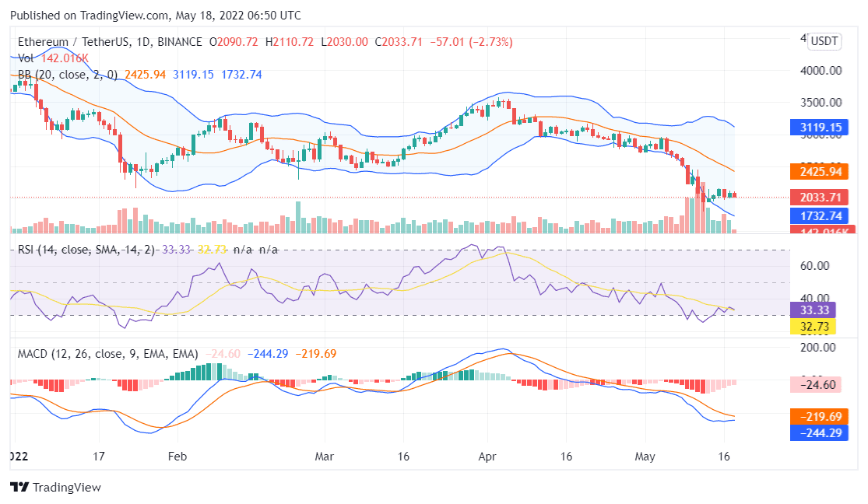Select the RSI (14, close, SMA, 14, 2) legend
The height and width of the screenshot is (504, 868).
86,250
